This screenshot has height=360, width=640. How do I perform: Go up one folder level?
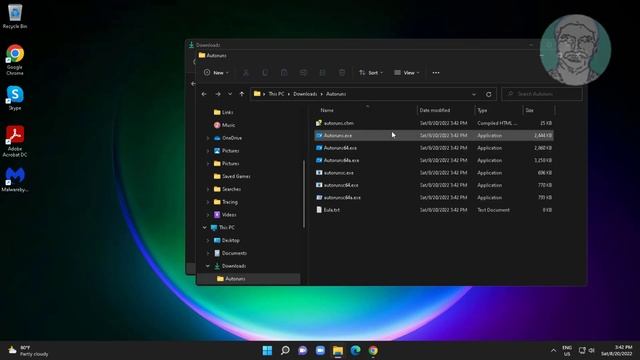tap(242, 94)
